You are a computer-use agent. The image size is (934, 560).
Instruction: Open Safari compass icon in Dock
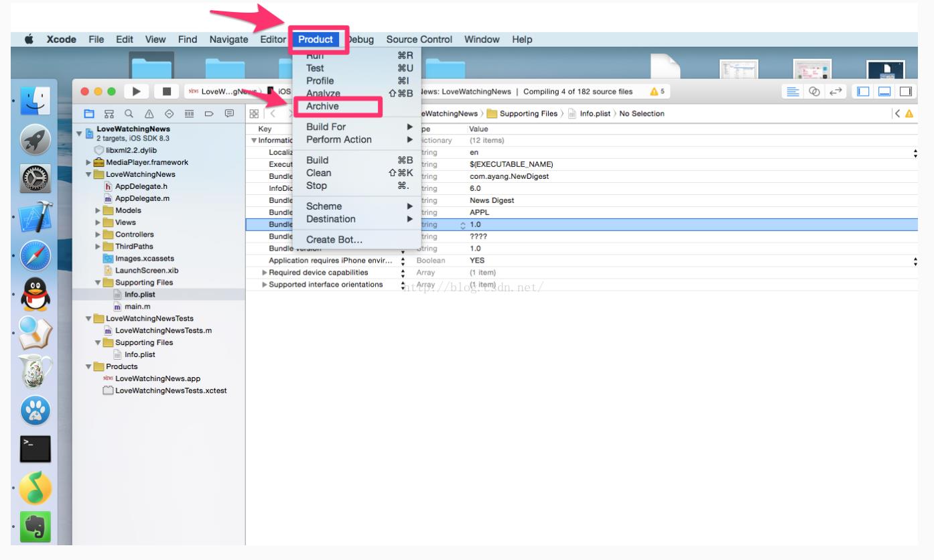[35, 257]
